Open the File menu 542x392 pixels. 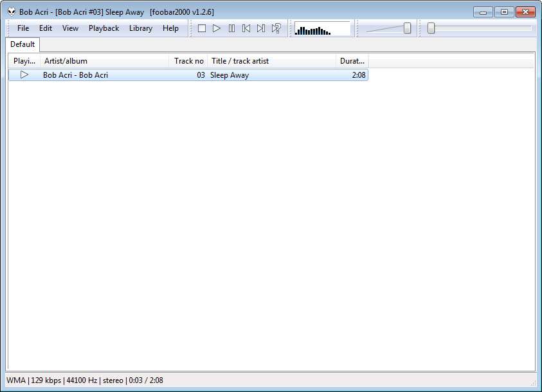23,28
